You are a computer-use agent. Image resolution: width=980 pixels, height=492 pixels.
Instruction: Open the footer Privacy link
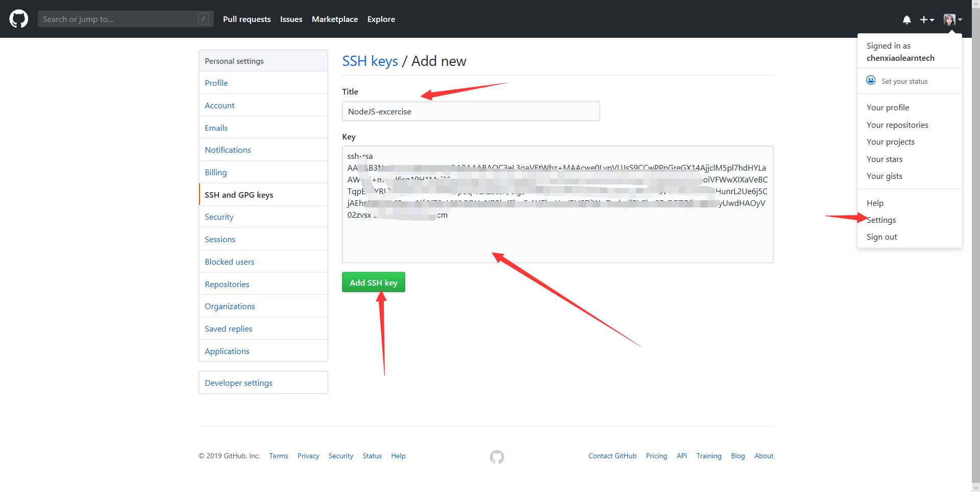pos(308,456)
